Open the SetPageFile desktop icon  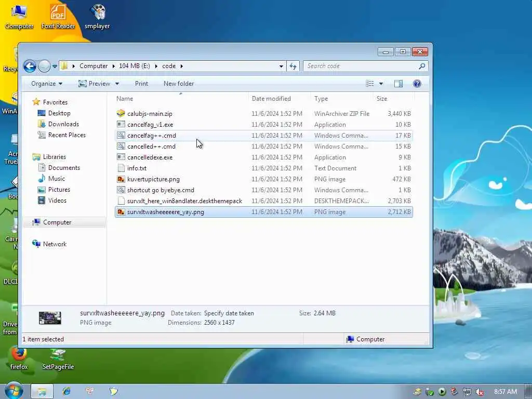(58, 359)
